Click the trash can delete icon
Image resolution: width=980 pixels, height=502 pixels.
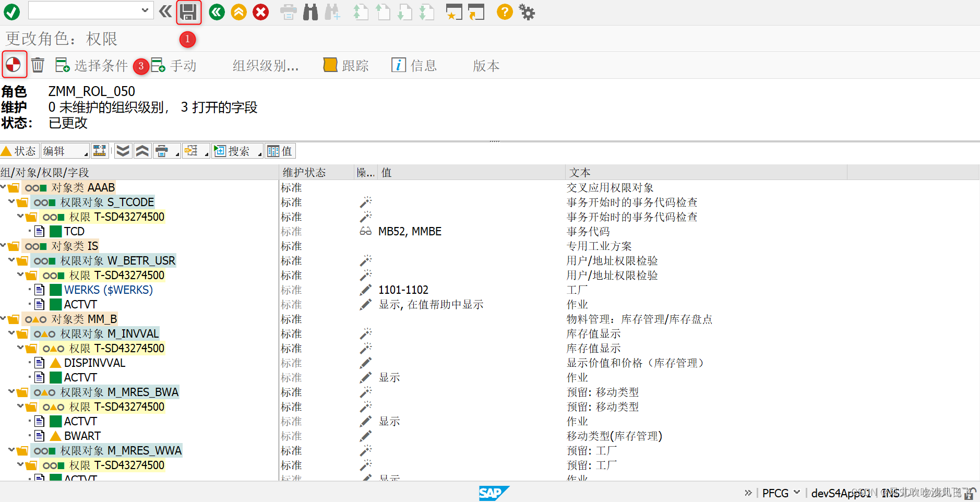coord(37,65)
